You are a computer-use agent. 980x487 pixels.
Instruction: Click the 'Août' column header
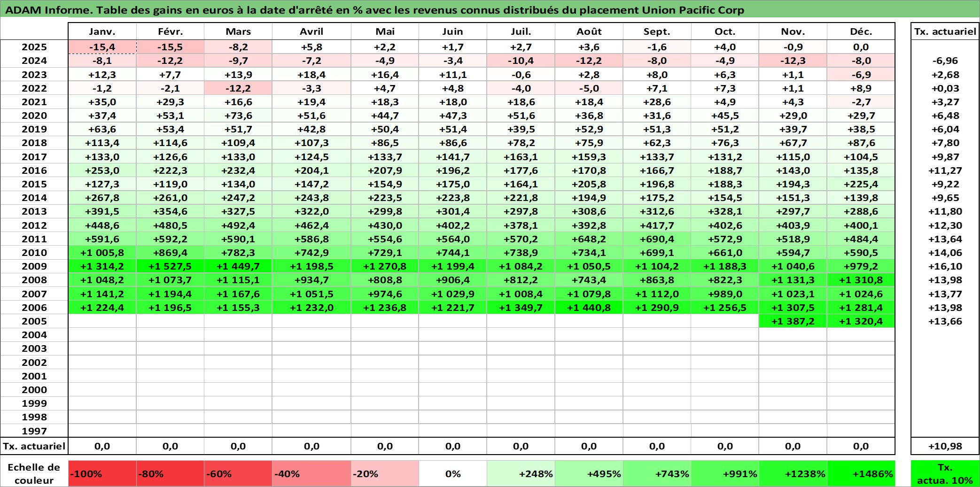pos(589,31)
